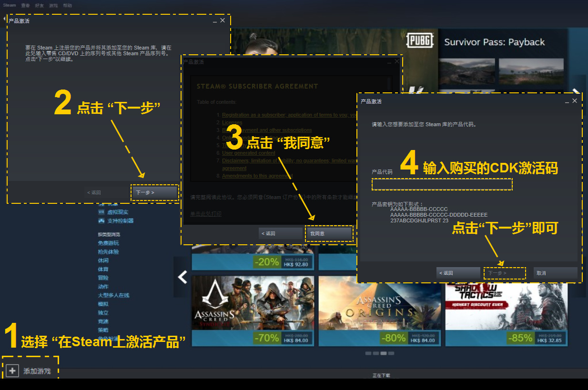Open the Survivor Pass: Payback title
The image size is (588, 390).
[x=495, y=42]
